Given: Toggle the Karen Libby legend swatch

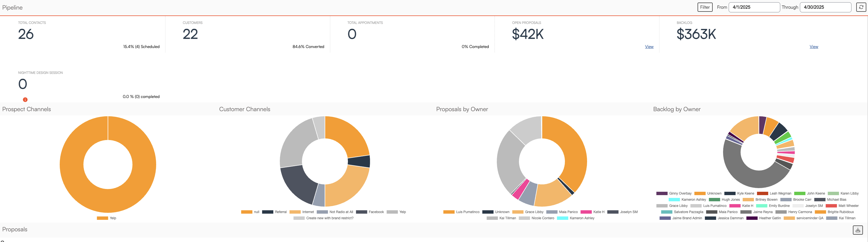Looking at the screenshot, I should click(833, 193).
